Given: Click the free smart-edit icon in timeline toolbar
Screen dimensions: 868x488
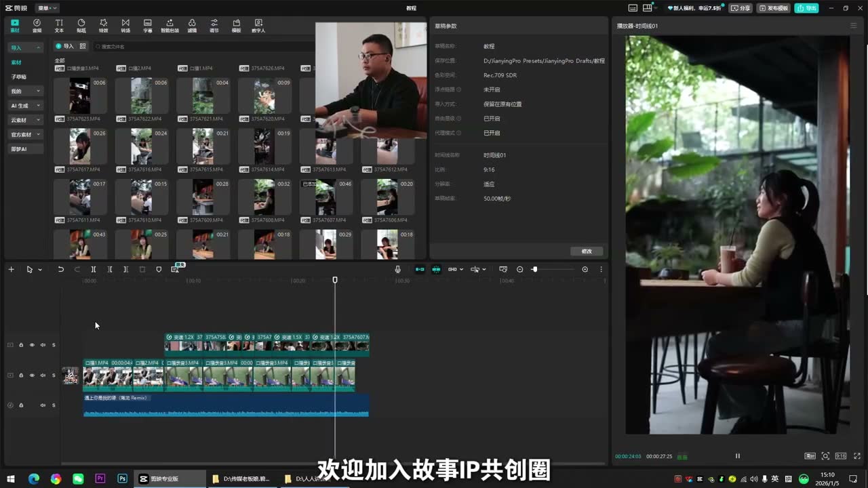Looking at the screenshot, I should click(x=176, y=269).
